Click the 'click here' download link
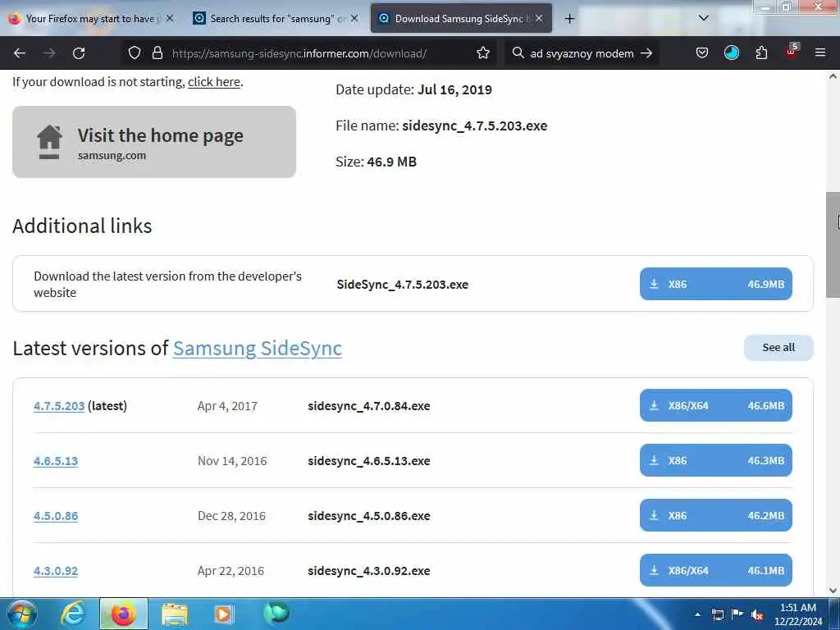 tap(214, 82)
